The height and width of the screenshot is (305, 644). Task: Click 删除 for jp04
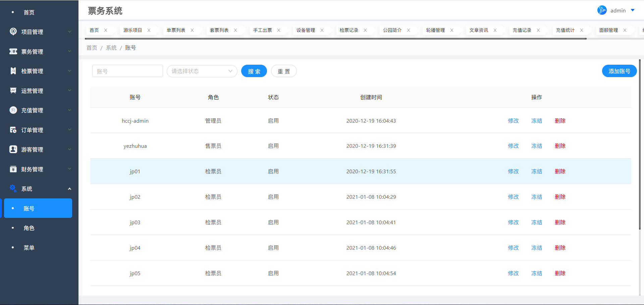(560, 248)
